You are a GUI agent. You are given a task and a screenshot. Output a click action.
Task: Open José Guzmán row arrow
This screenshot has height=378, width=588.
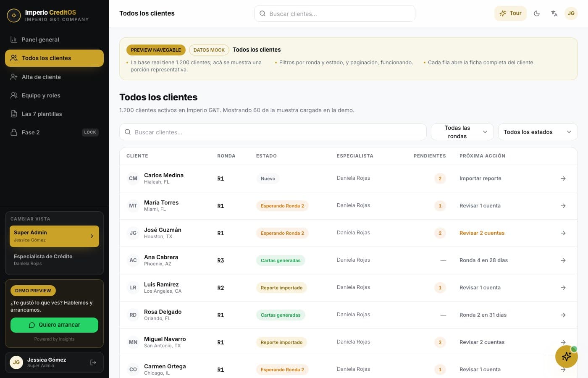pos(563,233)
